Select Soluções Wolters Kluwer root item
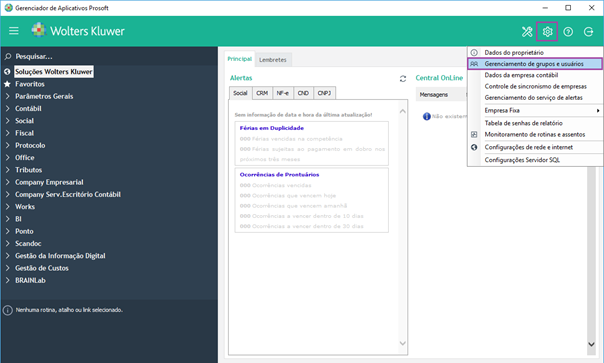The image size is (604, 363). [x=54, y=72]
